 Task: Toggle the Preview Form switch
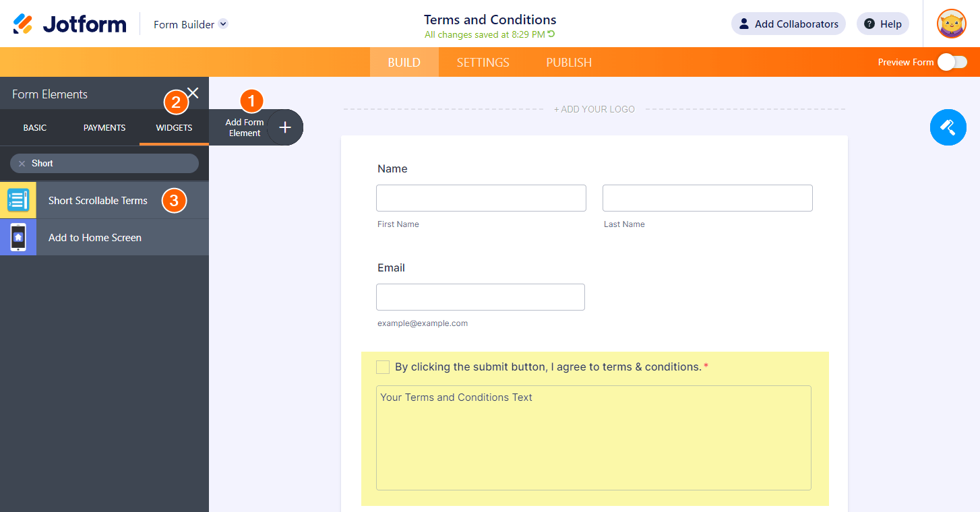pyautogui.click(x=952, y=62)
